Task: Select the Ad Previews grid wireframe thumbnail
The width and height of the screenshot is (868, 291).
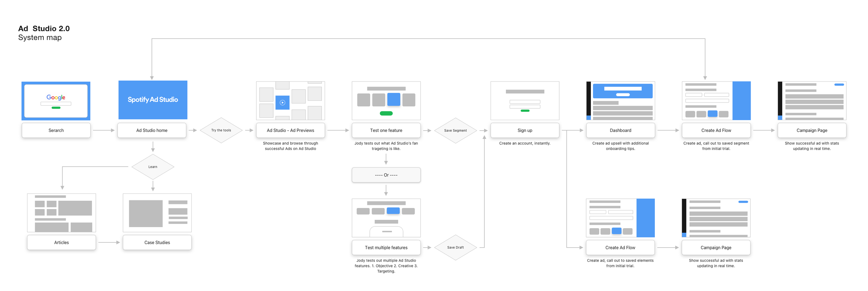Action: coord(290,101)
